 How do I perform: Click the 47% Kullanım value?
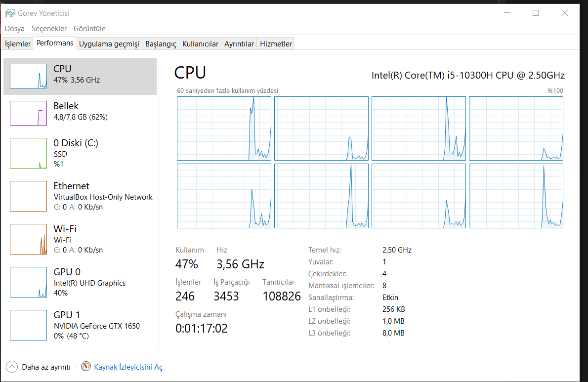pyautogui.click(x=187, y=264)
